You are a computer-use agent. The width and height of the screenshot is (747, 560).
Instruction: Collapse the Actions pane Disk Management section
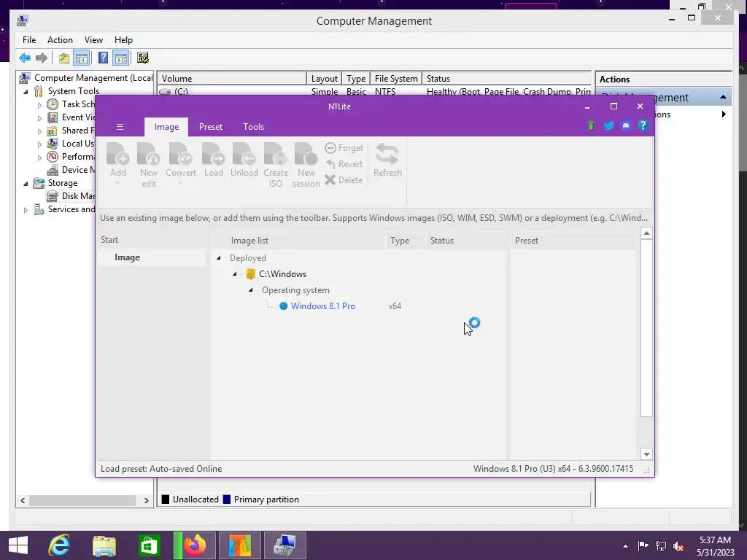coord(723,97)
